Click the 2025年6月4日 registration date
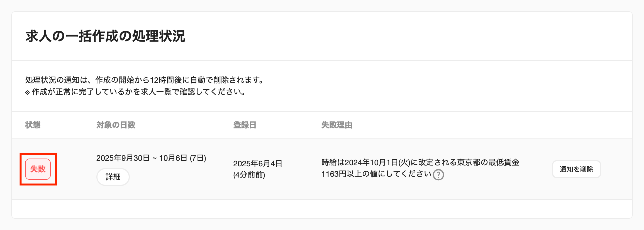The width and height of the screenshot is (644, 230). [258, 164]
